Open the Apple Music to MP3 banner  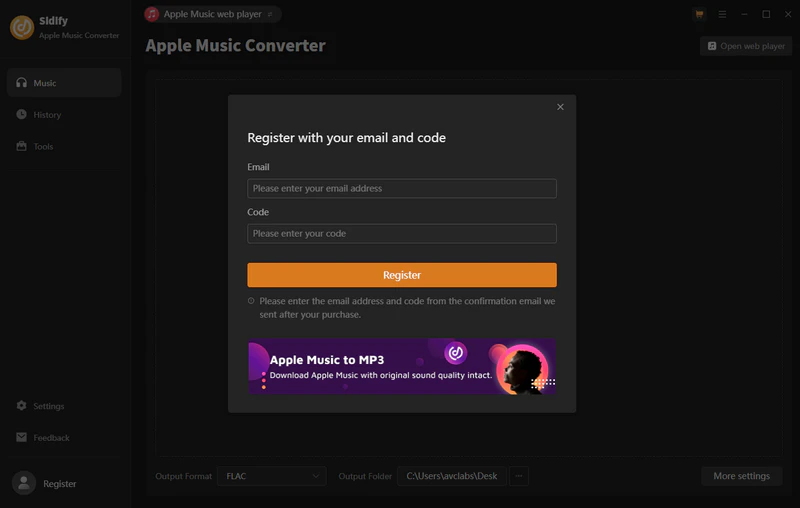[x=402, y=366]
